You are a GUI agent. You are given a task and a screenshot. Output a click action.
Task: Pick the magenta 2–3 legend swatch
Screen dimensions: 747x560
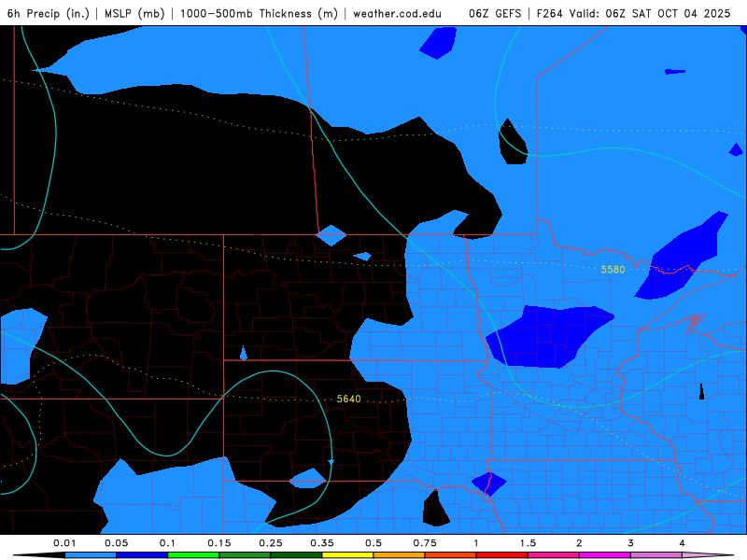click(605, 555)
